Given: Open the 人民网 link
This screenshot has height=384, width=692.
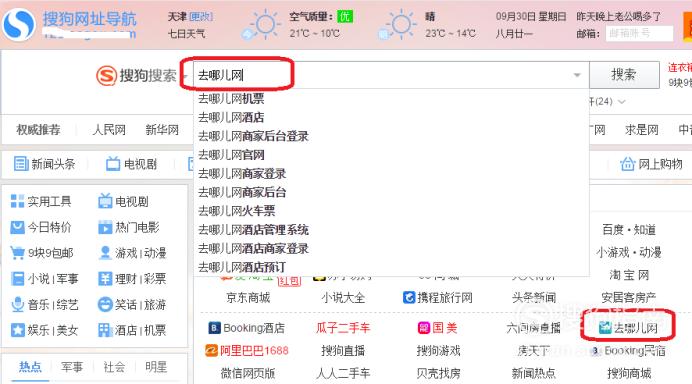Looking at the screenshot, I should [109, 130].
